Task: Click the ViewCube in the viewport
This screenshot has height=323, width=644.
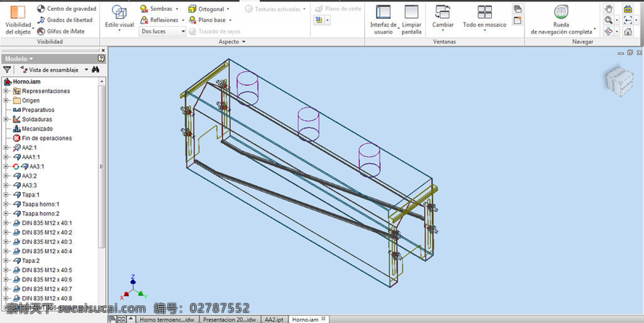Action: (x=620, y=80)
